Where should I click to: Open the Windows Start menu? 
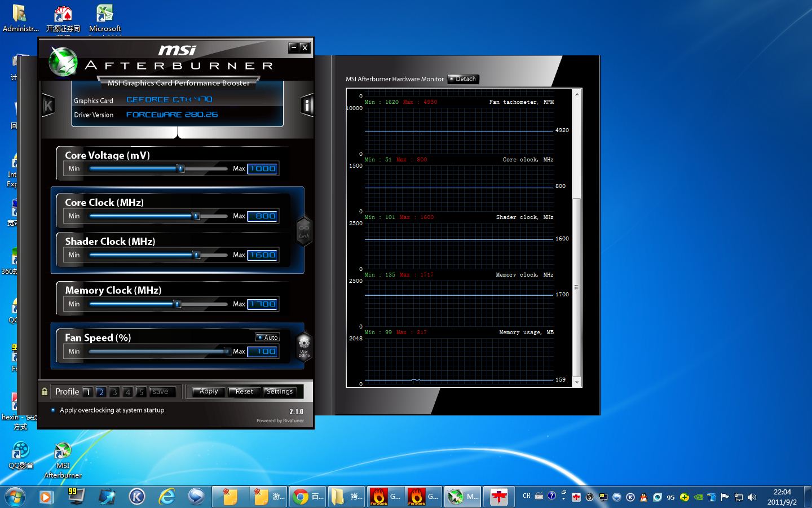point(15,497)
